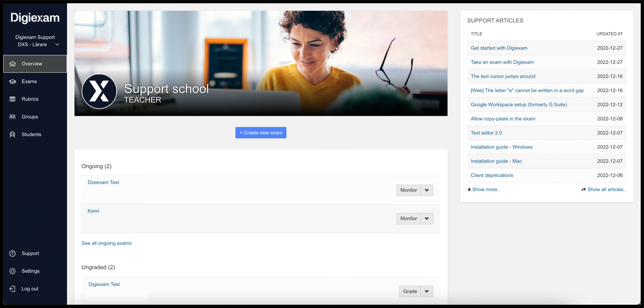Click date 2022-12-08 in copy-paste row
Screen dimensions: 644x308
point(610,119)
